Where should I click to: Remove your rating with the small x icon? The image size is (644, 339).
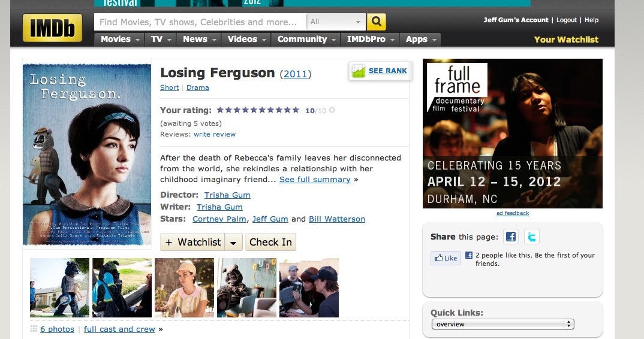point(332,110)
